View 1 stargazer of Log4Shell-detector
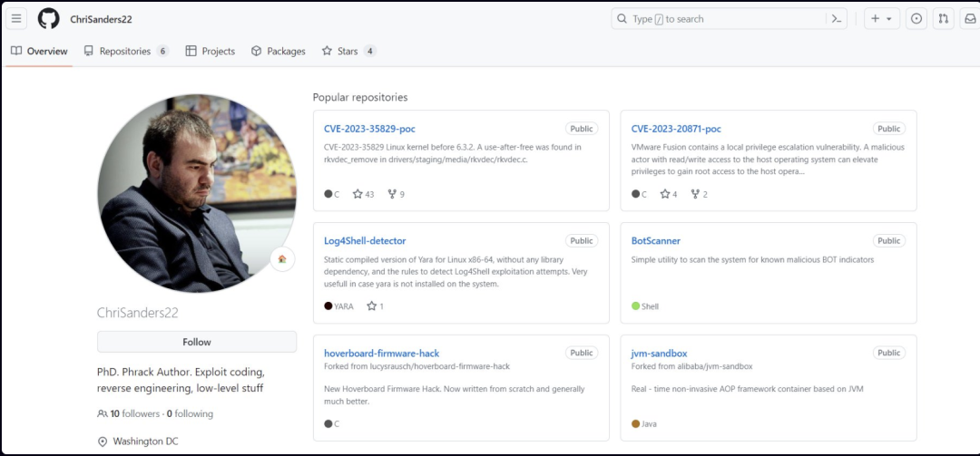980x456 pixels. pos(375,306)
